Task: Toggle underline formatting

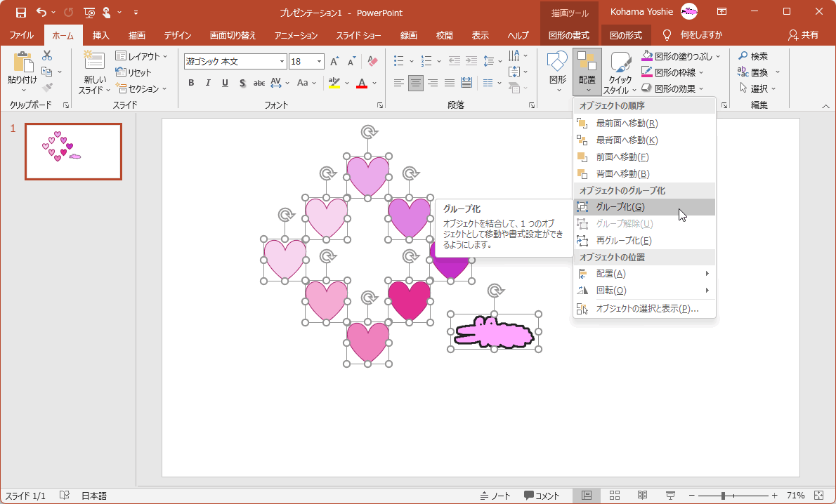Action: (224, 82)
